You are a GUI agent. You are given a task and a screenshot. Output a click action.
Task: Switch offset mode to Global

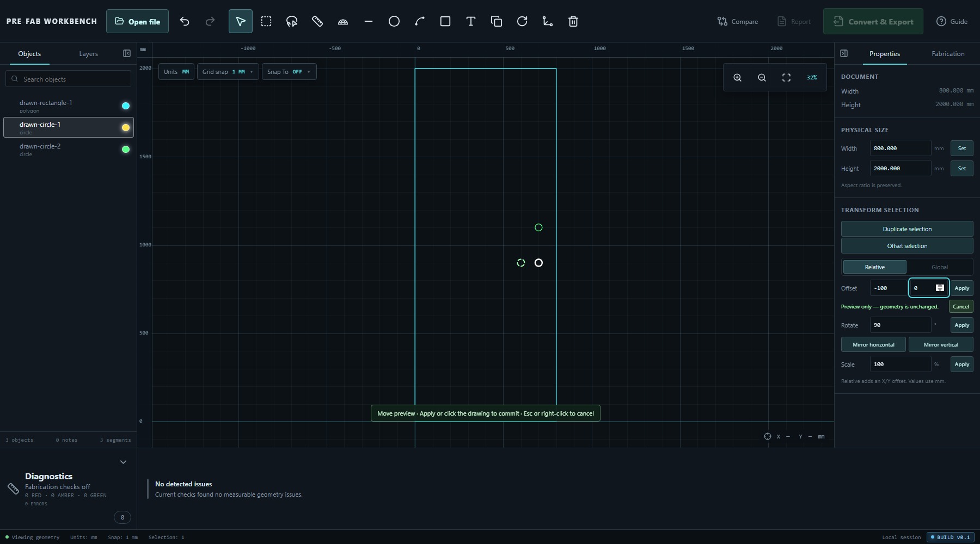939,267
